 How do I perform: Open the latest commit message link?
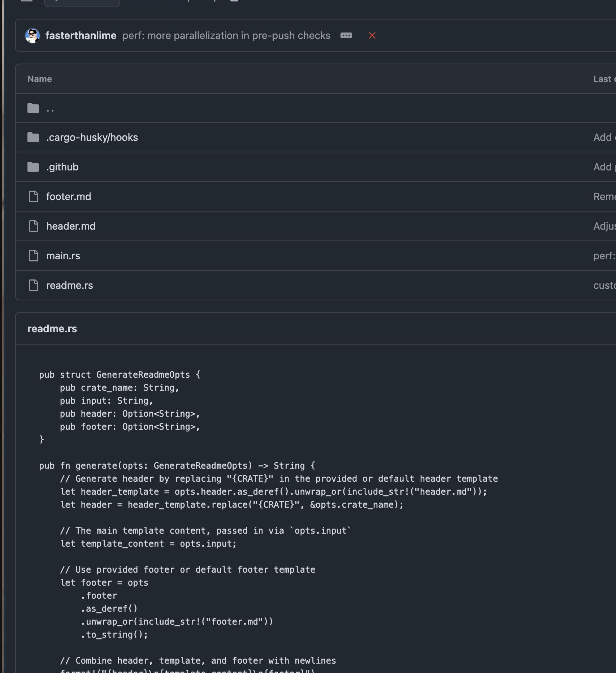click(226, 36)
